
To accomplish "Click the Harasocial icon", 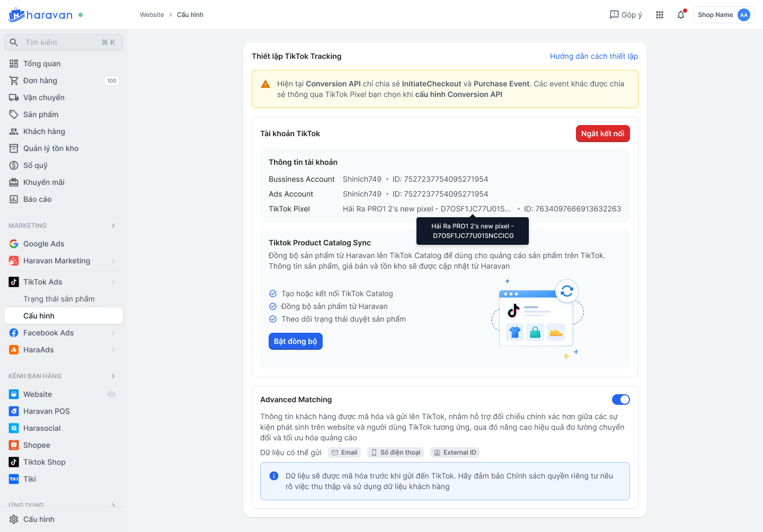I will pyautogui.click(x=14, y=428).
